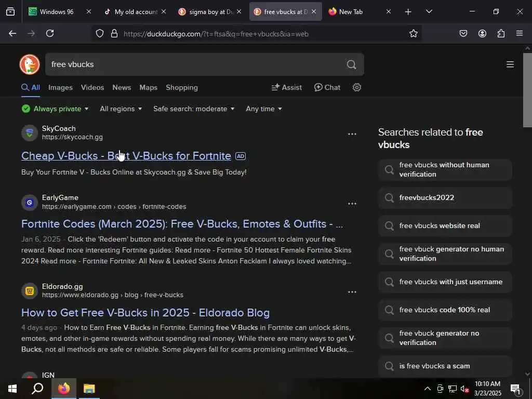Search free vbucks website real
Image resolution: width=532 pixels, height=399 pixels.
pos(445,225)
